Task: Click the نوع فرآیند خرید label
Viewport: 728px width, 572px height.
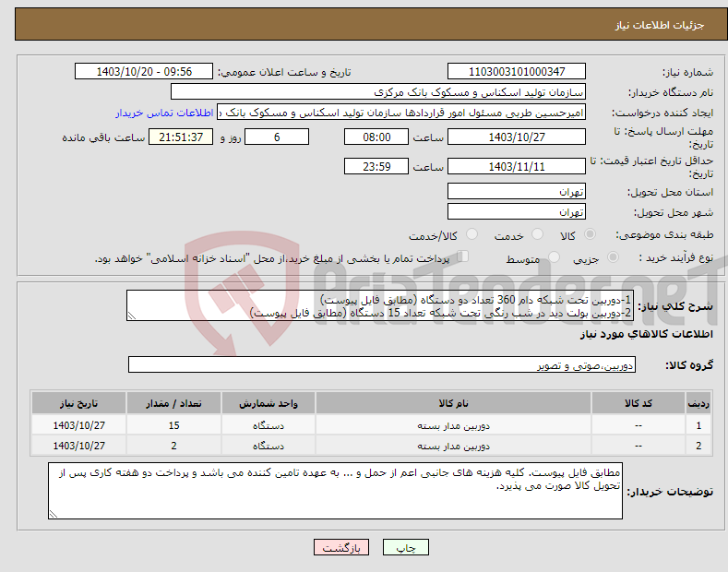Action: point(675,257)
